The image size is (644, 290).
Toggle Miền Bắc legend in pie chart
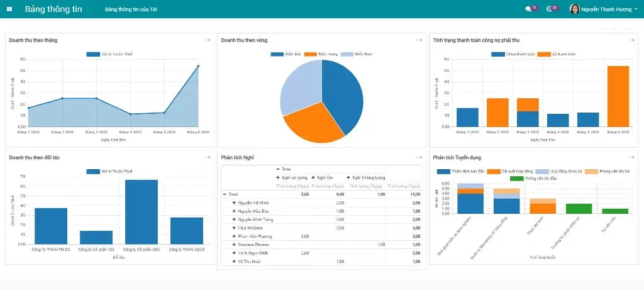tap(277, 54)
